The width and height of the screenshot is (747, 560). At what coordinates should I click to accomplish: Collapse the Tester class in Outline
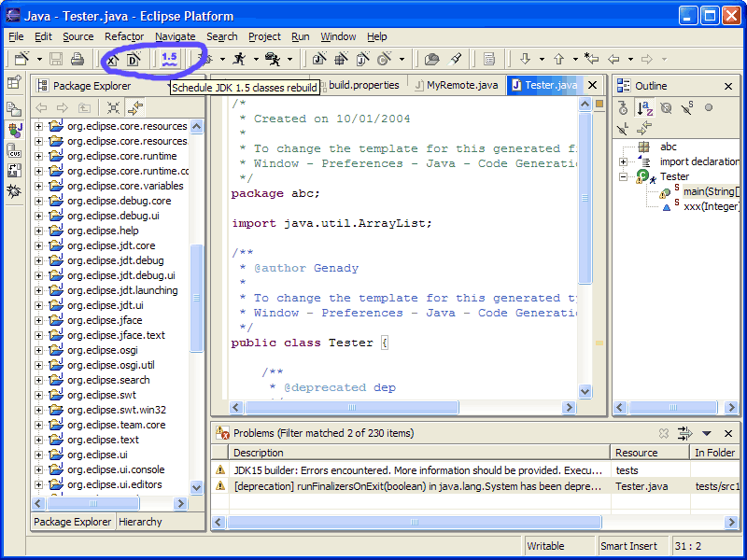623,176
